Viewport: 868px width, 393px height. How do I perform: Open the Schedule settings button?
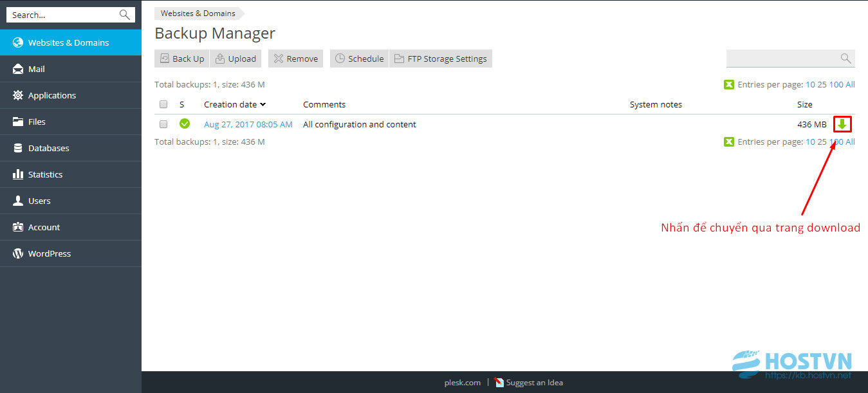coord(359,59)
